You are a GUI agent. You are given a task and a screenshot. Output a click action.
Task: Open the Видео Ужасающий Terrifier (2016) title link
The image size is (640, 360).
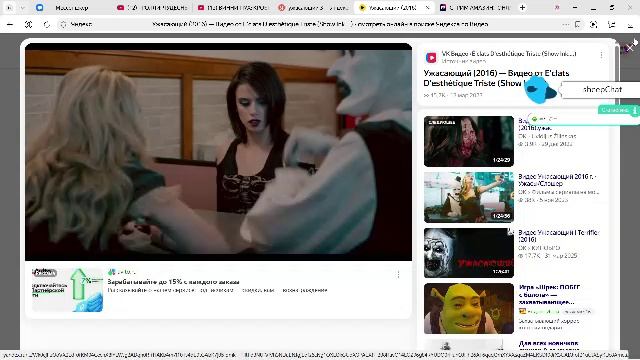558,236
